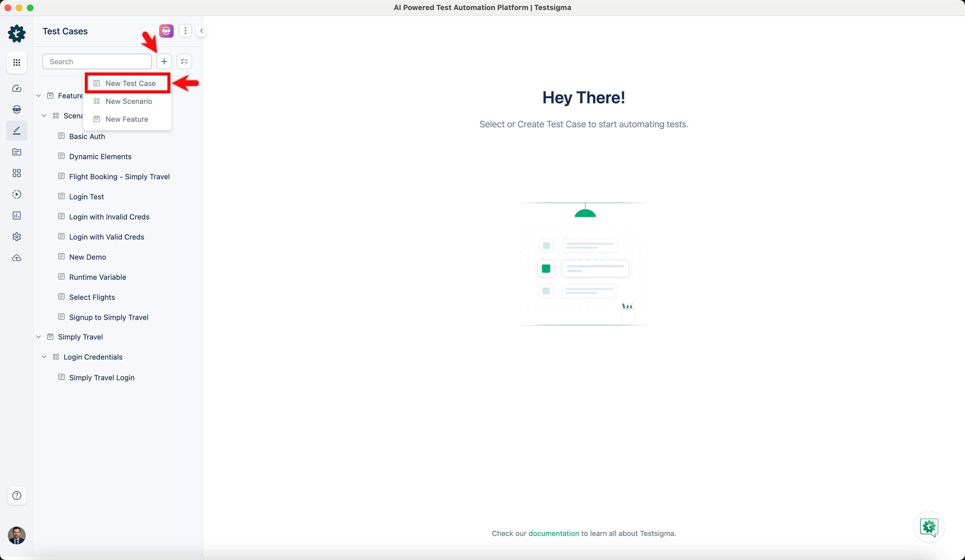Open the filter checklist icon beside plus button

(x=184, y=61)
